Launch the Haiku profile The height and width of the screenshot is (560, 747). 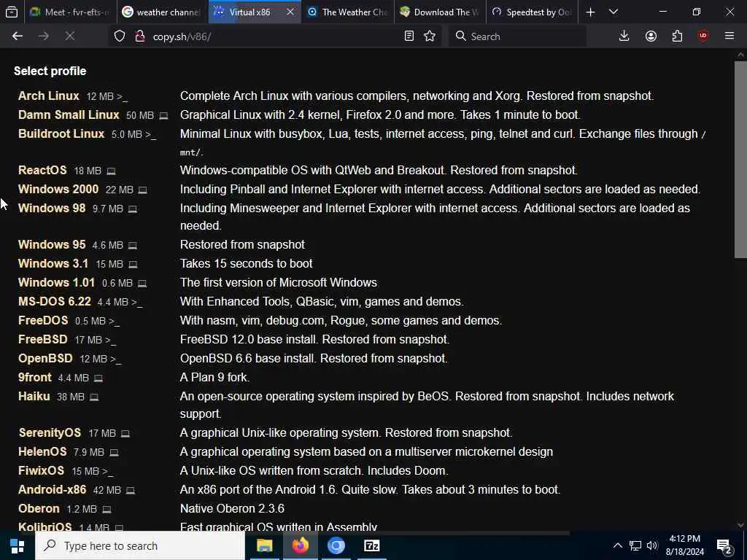[34, 397]
